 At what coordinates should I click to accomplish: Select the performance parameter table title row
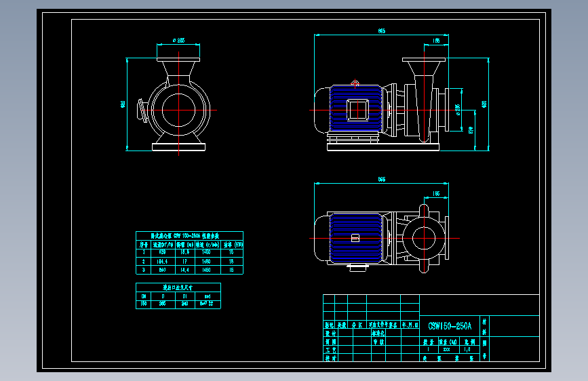coord(189,236)
